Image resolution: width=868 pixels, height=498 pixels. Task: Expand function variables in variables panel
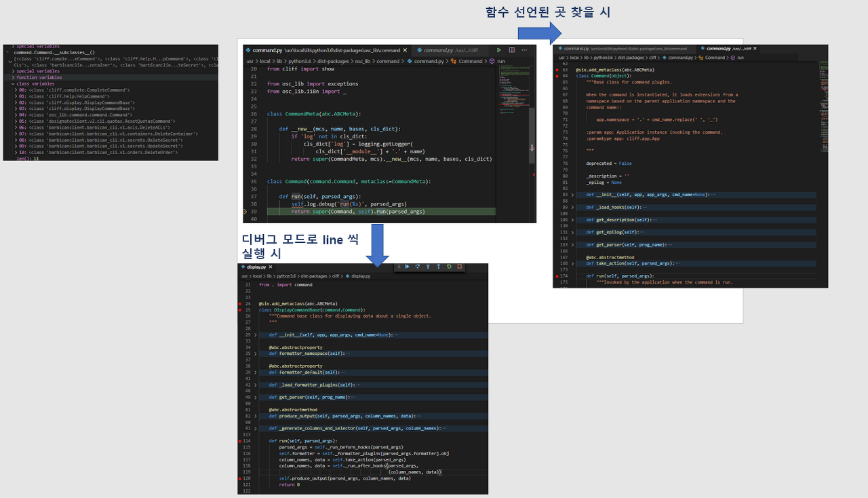point(13,77)
